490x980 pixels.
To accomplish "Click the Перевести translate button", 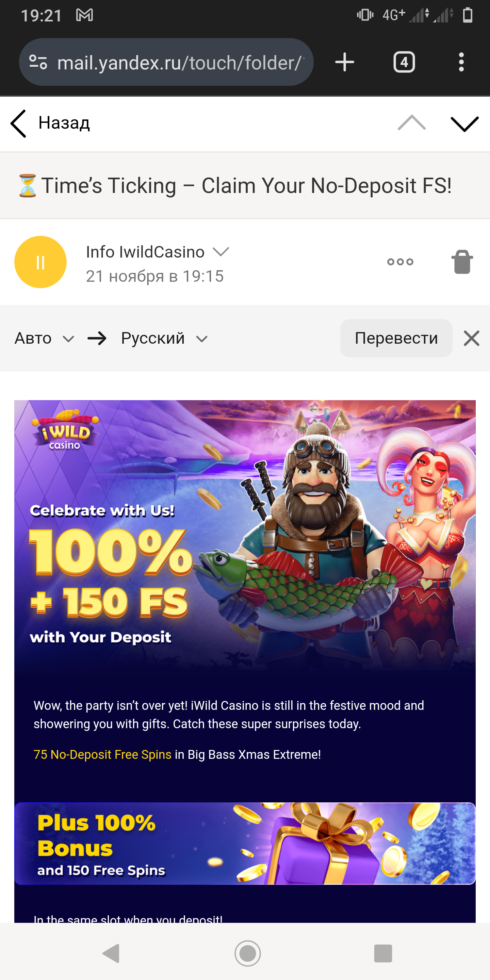I will 396,338.
